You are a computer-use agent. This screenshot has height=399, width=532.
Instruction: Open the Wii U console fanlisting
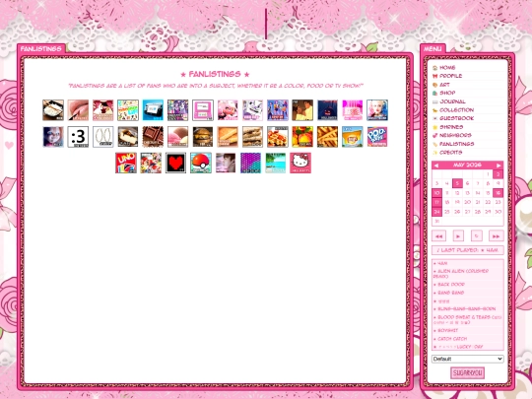point(153,110)
